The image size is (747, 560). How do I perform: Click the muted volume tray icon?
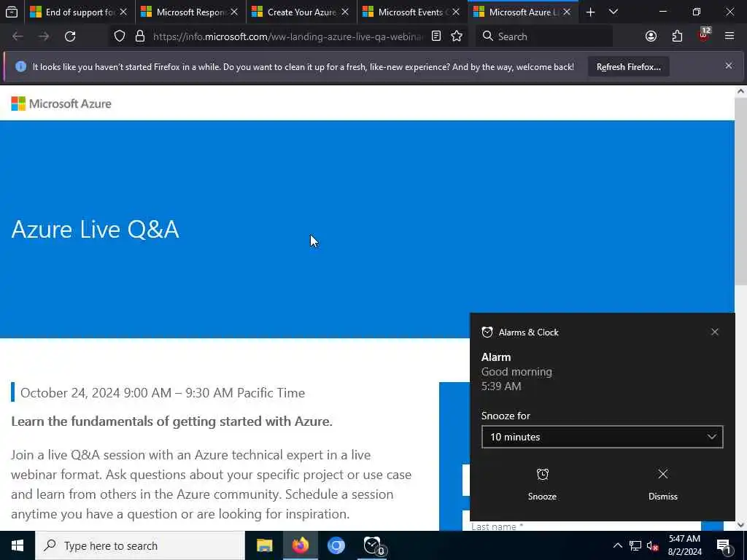click(x=653, y=545)
